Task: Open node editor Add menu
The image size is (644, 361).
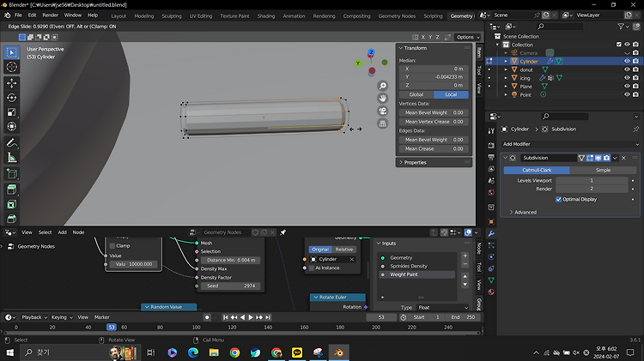Action: (x=62, y=232)
